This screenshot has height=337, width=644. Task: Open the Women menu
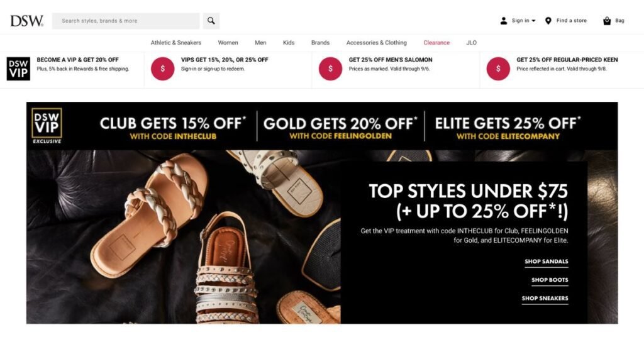point(228,43)
